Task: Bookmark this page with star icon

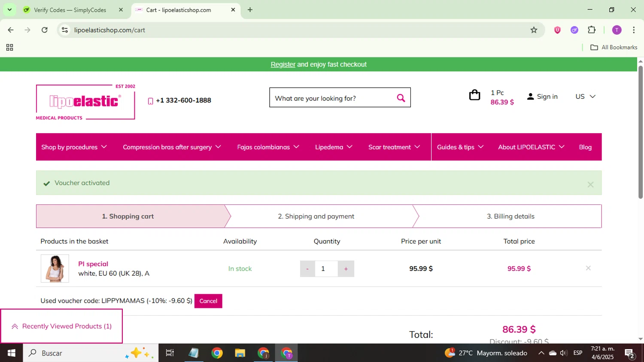Action: 534,30
